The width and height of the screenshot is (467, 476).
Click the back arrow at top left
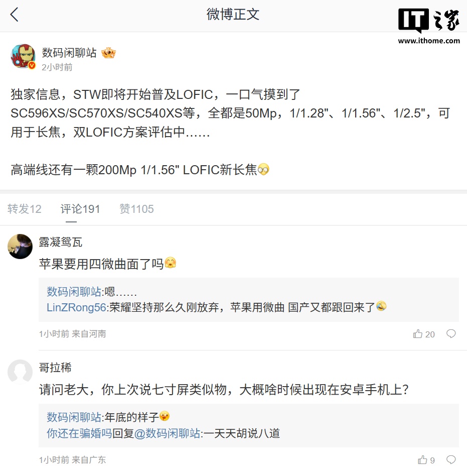[x=15, y=15]
